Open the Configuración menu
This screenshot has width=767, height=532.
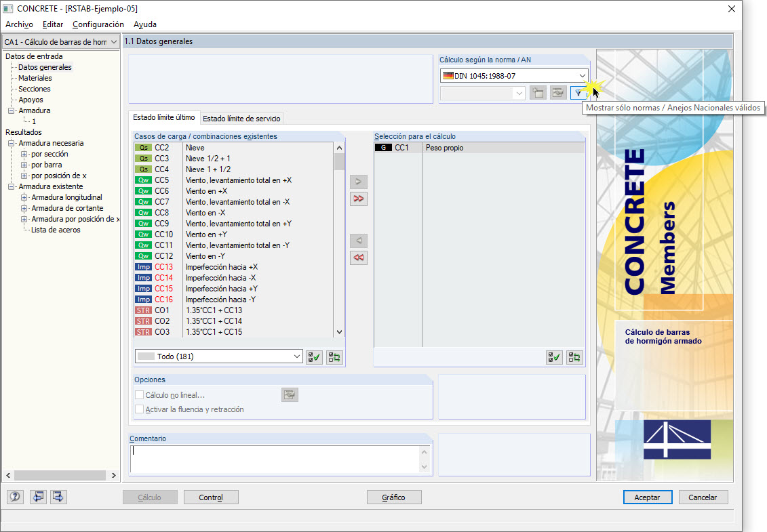[x=98, y=24]
